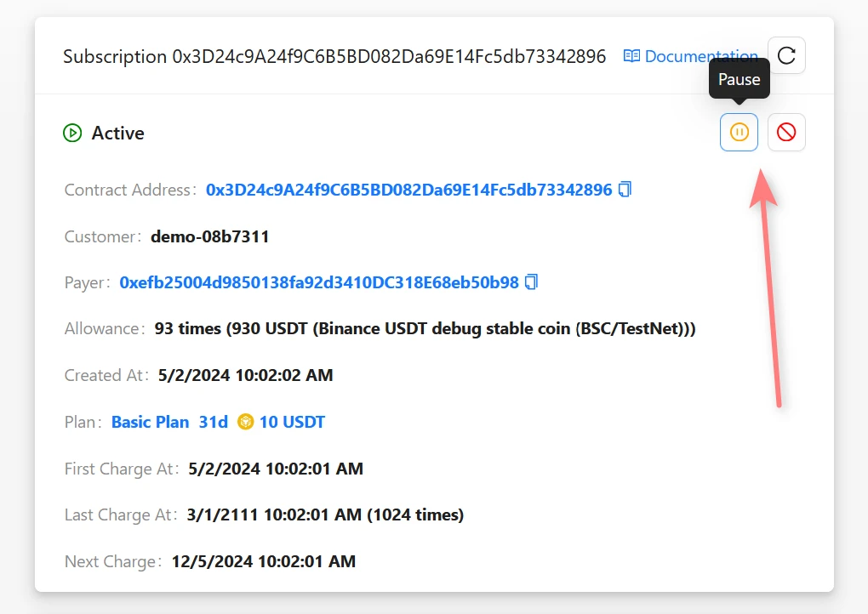Click the Pause tooltip label
This screenshot has height=614, width=868.
(x=739, y=79)
